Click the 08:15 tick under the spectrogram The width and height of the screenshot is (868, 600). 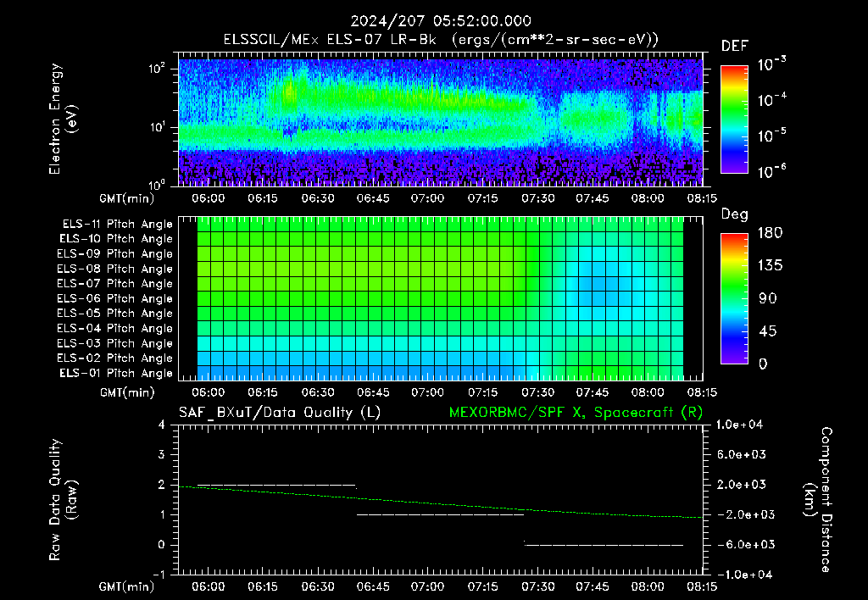coord(701,198)
